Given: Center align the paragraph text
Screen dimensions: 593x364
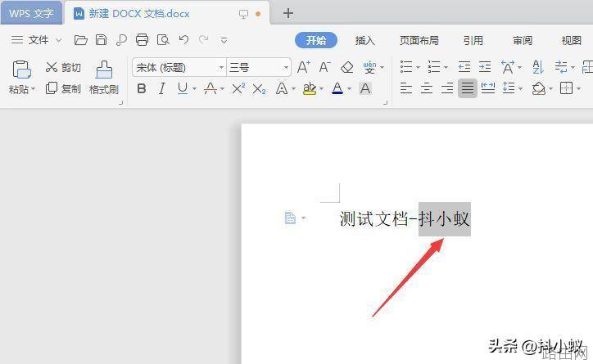Looking at the screenshot, I should pyautogui.click(x=427, y=88).
